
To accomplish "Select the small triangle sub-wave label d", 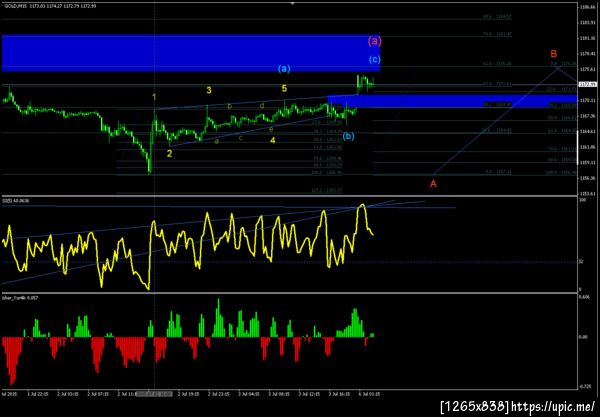I will 262,105.
